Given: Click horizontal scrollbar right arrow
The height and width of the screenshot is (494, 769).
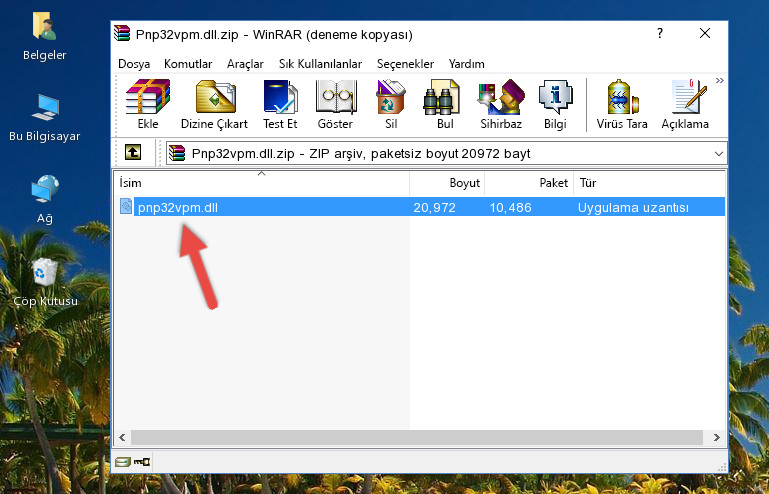Looking at the screenshot, I should pyautogui.click(x=717, y=437).
